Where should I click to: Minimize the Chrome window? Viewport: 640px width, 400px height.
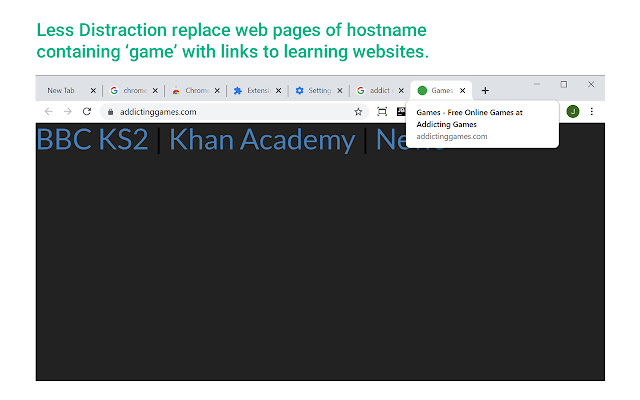537,84
